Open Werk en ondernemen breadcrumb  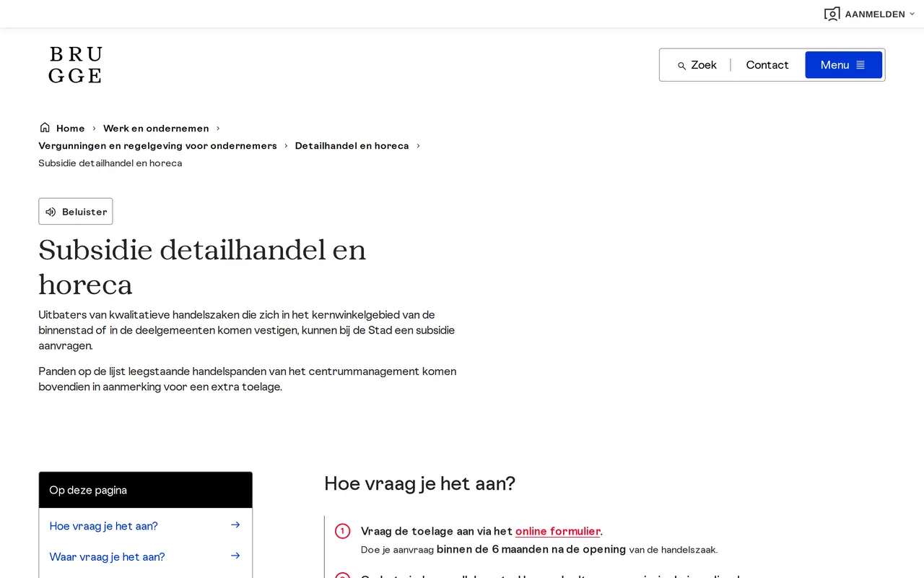[x=156, y=128]
